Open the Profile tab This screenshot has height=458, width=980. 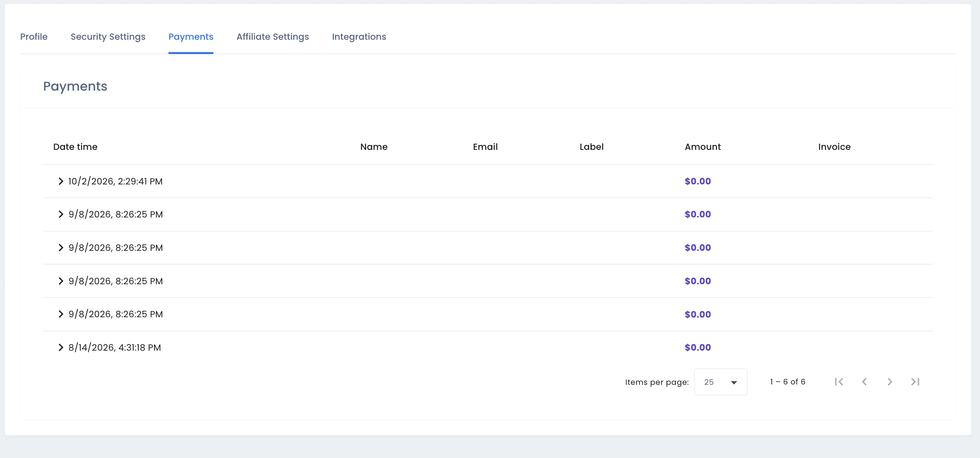[34, 37]
